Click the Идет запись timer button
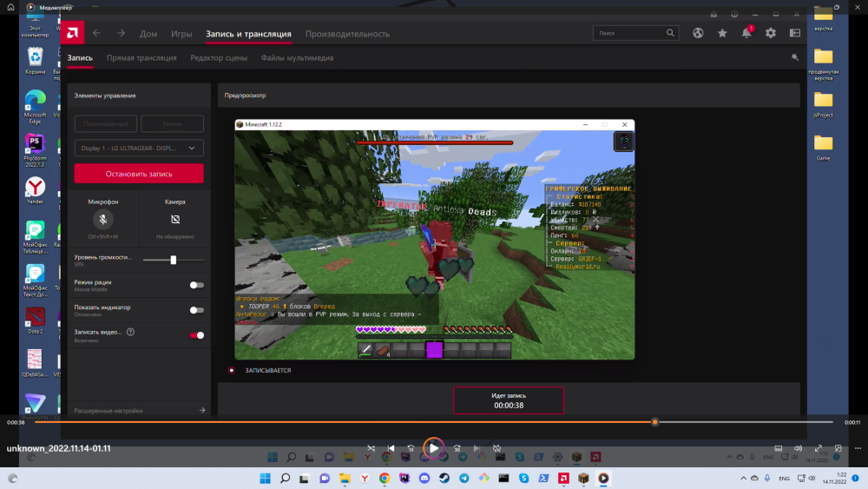Viewport: 868px width, 489px height. click(x=509, y=400)
